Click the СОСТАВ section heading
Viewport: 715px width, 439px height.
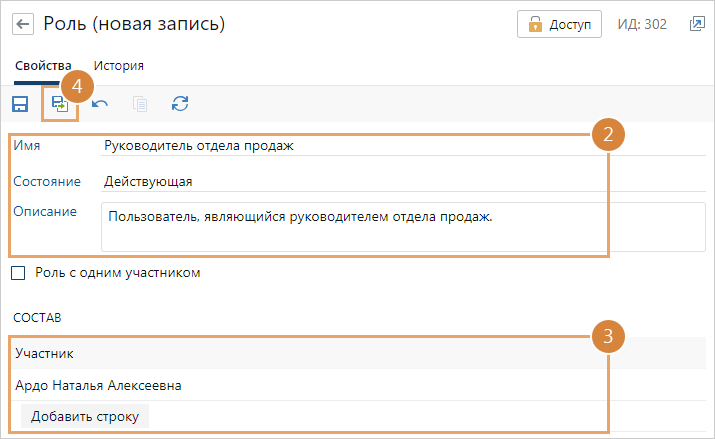point(37,317)
